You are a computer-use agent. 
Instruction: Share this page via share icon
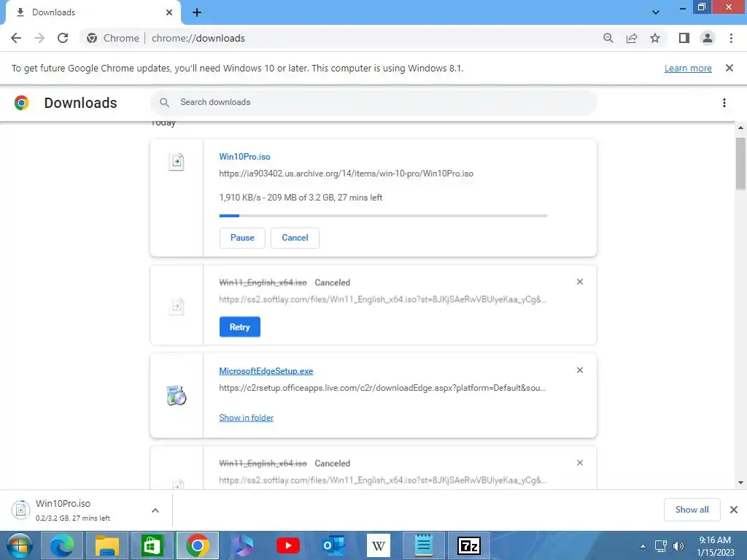[x=632, y=38]
